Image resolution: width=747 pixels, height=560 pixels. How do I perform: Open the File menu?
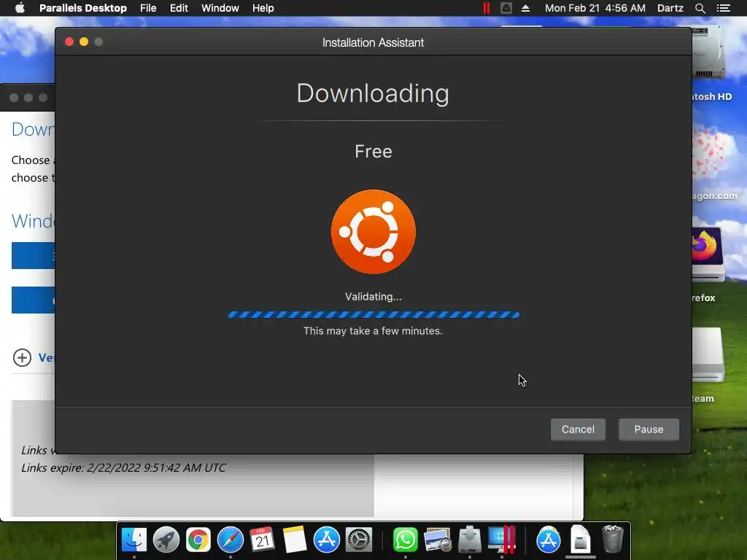148,8
